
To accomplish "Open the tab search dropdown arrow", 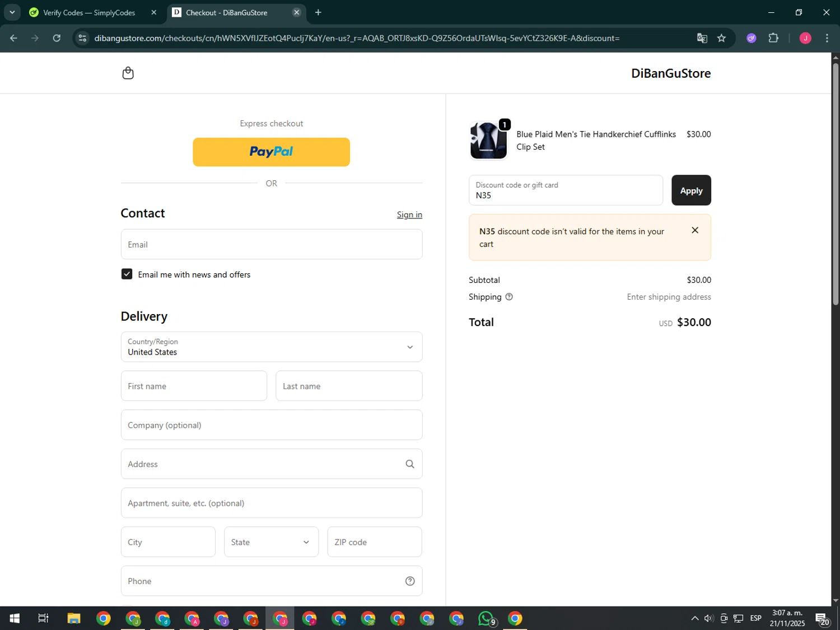I will (12, 12).
